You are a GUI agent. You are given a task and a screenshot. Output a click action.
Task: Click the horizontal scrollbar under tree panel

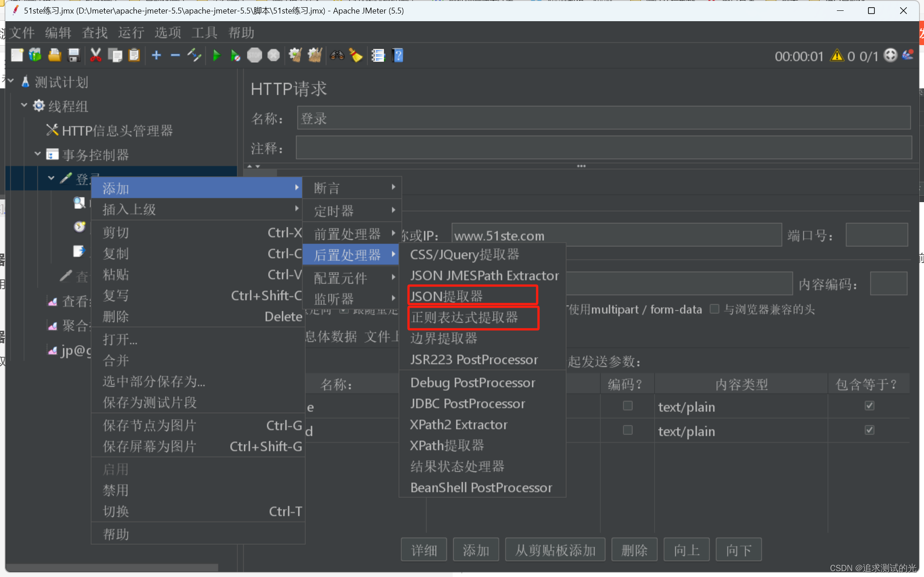click(x=112, y=567)
